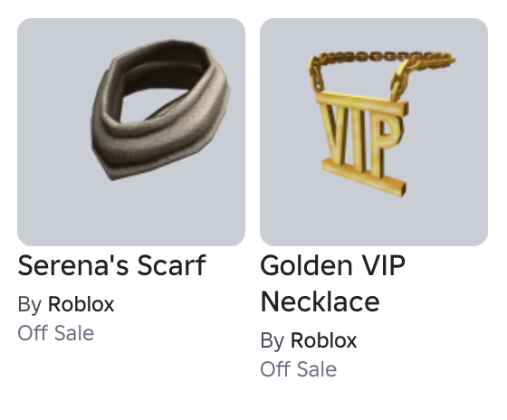The image size is (507, 420).
Task: Click the bottom bar of the VIP pendant
Action: coord(364,177)
